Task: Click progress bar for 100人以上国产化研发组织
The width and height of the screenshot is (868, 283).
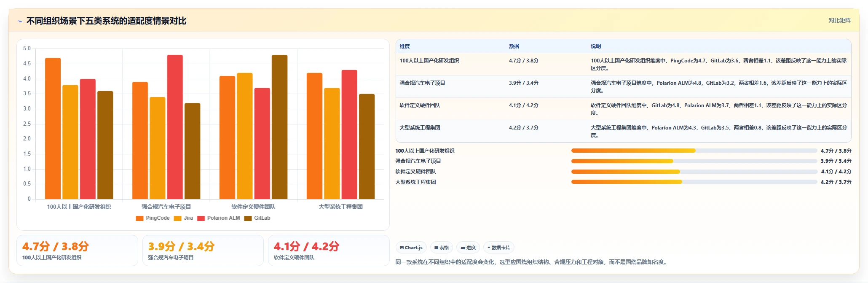Action: [x=694, y=151]
